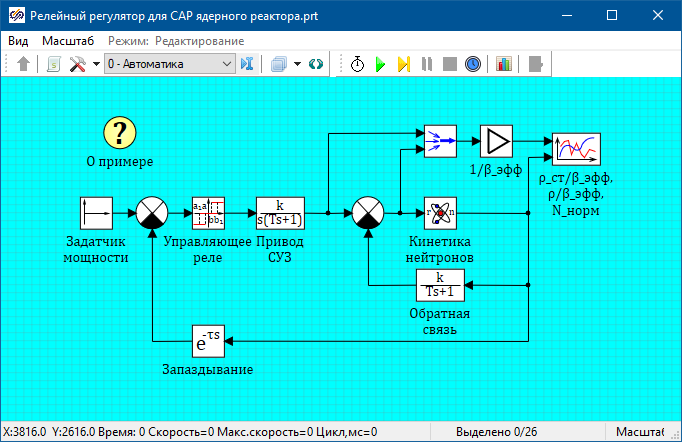Screen dimensions: 682x442
Task: Click the yellow step-run button
Action: pos(403,64)
